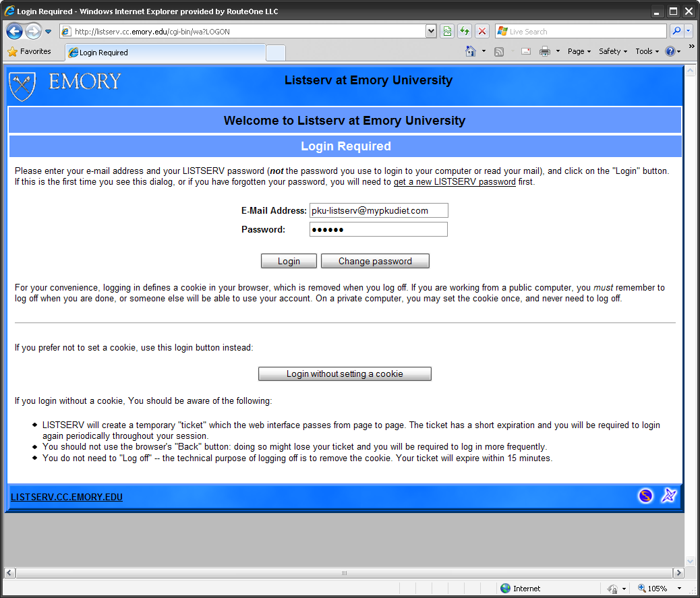Click the Help question mark icon
The height and width of the screenshot is (598, 700).
tap(670, 51)
